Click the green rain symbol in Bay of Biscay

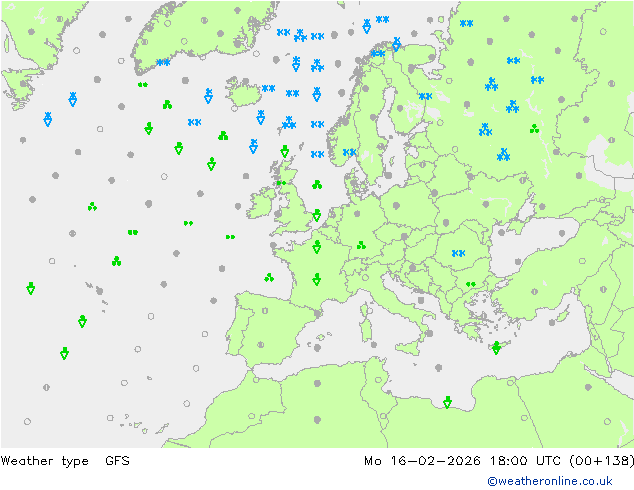[269, 278]
